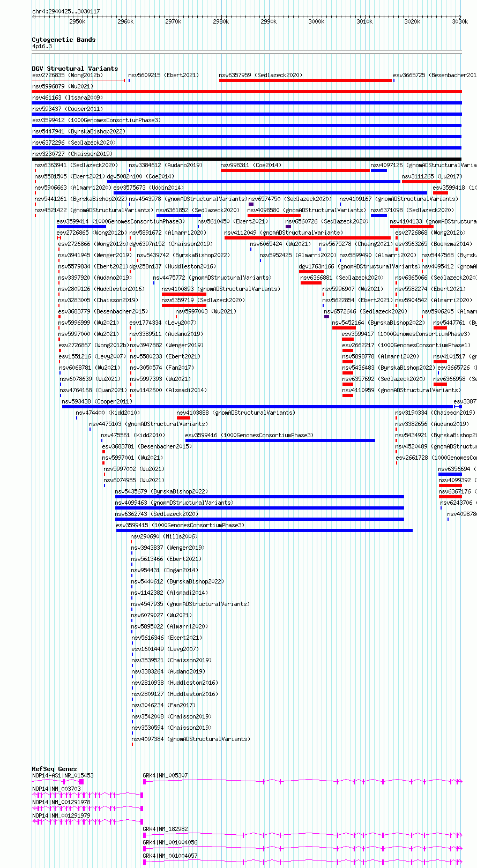Select the GRK4|NM_001004057 transcript label
477x868 pixels.
click(170, 856)
